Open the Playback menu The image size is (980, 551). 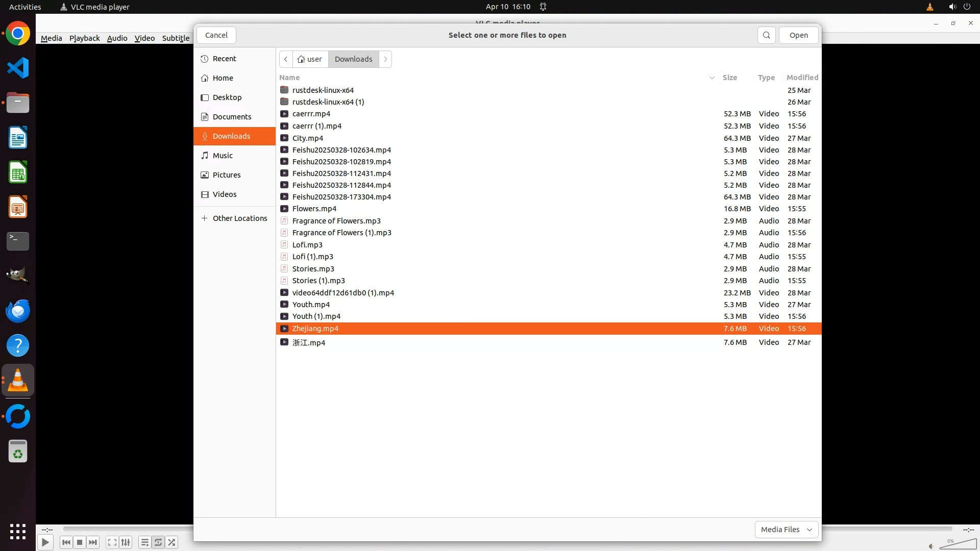(x=84, y=38)
